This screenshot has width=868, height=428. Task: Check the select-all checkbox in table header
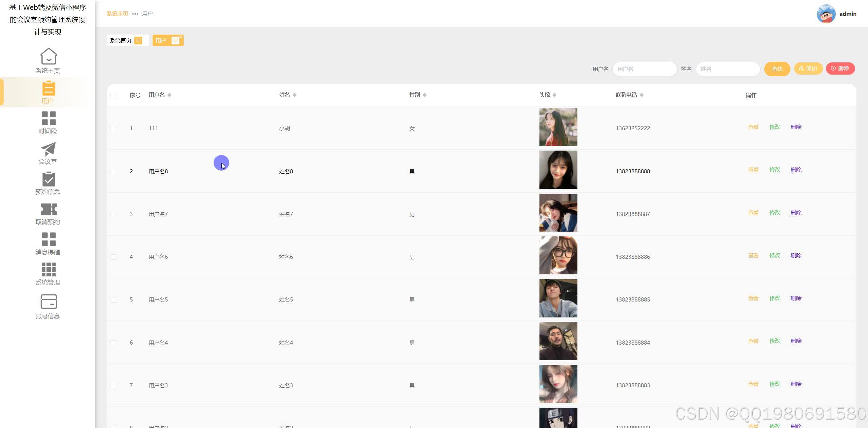click(x=113, y=96)
